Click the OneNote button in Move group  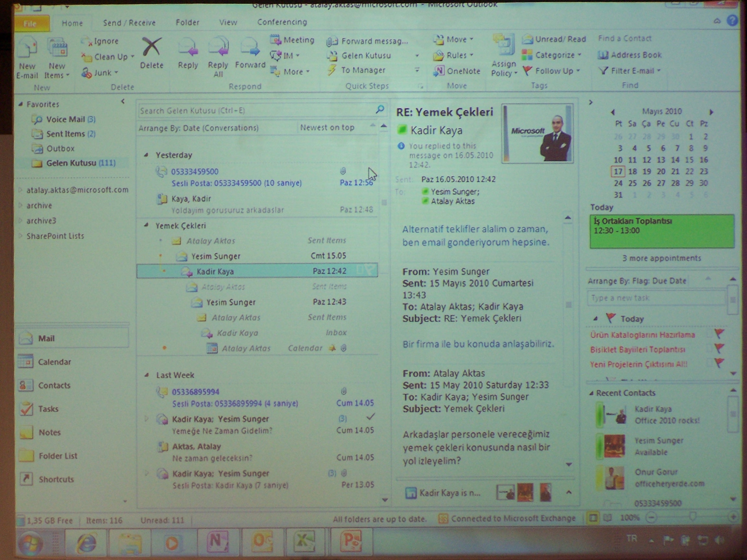click(x=456, y=71)
